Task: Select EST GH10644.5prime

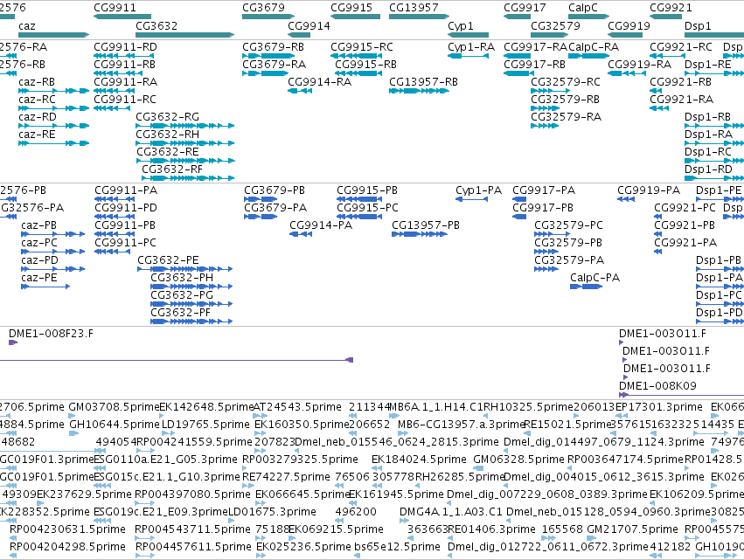Action: (x=115, y=425)
